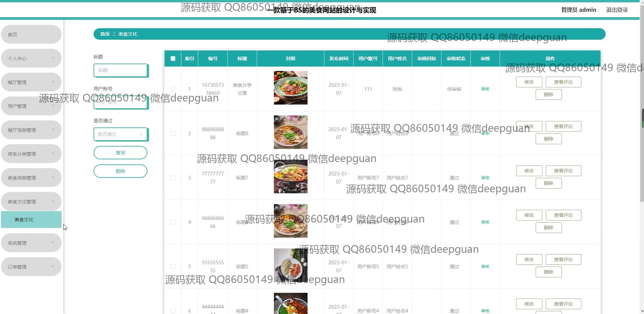Image resolution: width=644 pixels, height=314 pixels.
Task: Click the 发布时间 column header
Action: click(339, 58)
